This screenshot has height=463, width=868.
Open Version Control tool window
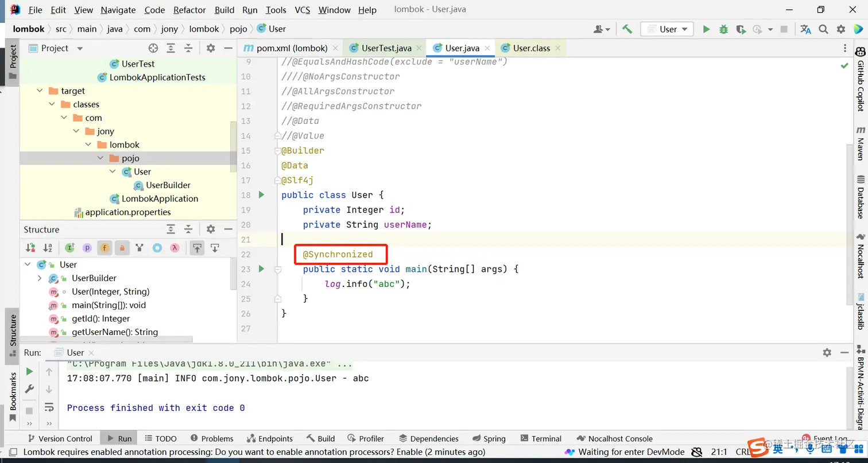click(59, 439)
